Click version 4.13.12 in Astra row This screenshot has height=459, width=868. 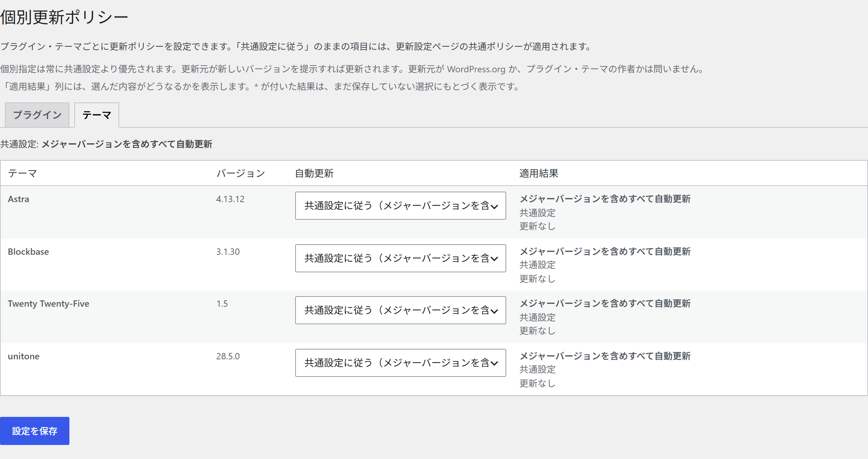230,199
